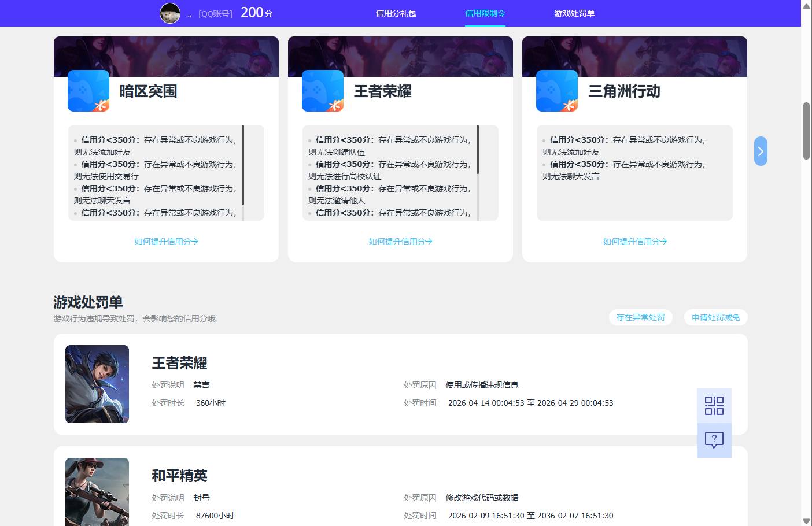Switch to 信用分礼包 tab
The width and height of the screenshot is (812, 526).
396,13
